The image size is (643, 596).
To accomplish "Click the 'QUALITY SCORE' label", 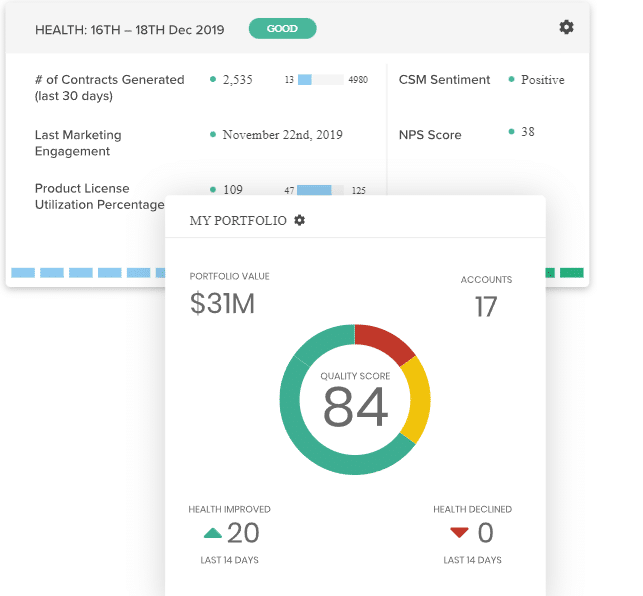I will [355, 376].
